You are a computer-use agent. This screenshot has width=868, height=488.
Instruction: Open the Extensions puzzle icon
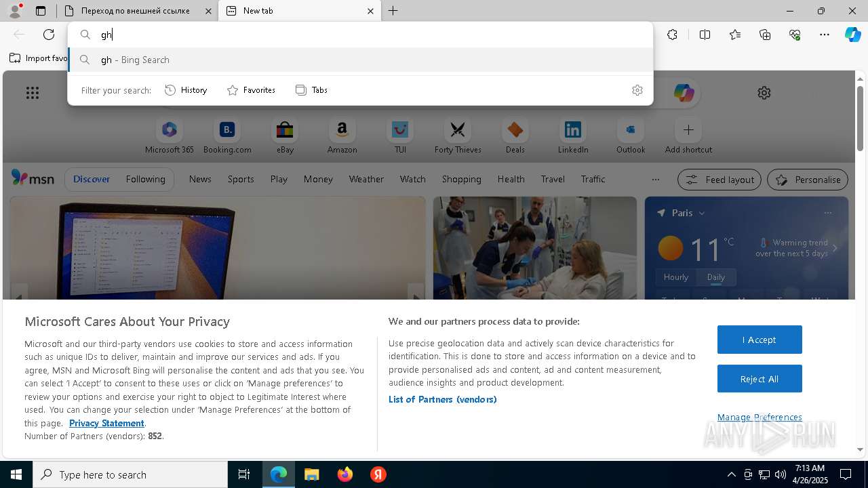672,35
